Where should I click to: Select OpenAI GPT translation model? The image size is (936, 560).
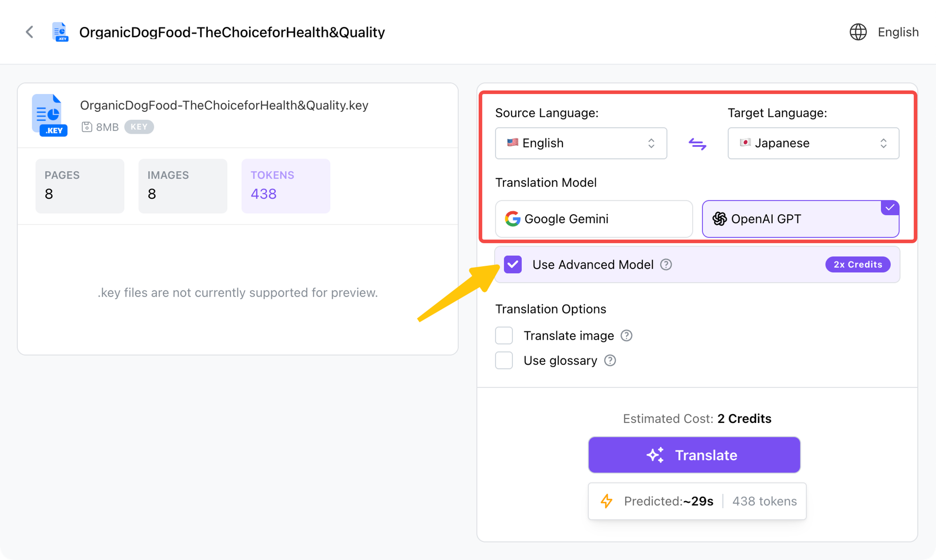[800, 219]
